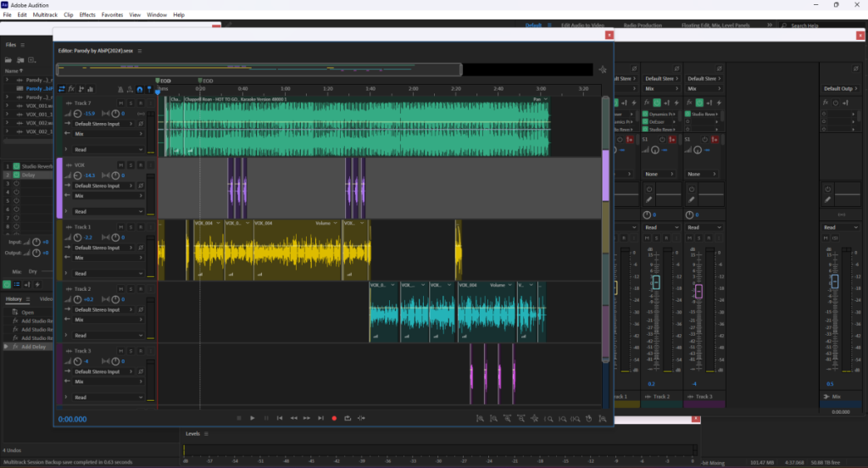Mute Track 7 with its M button

point(120,103)
